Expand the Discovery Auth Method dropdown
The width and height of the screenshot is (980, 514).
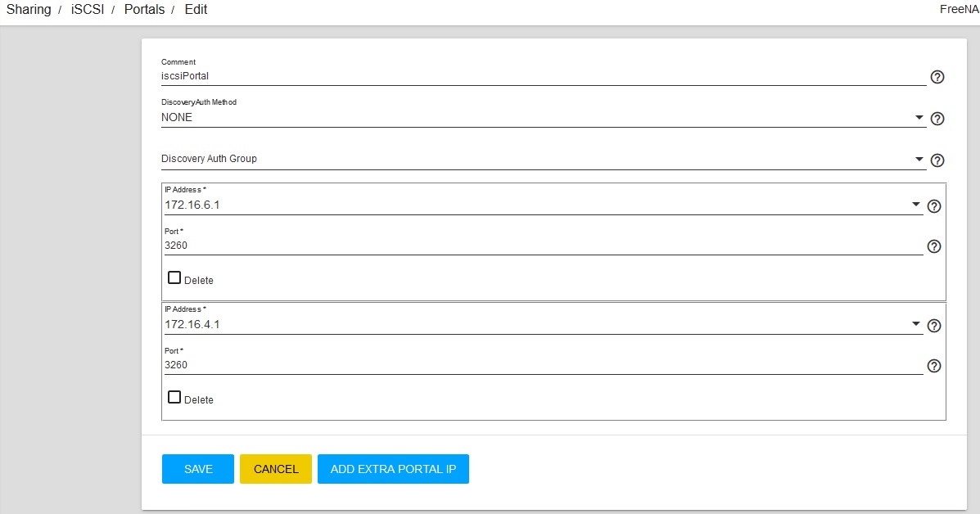pos(919,117)
